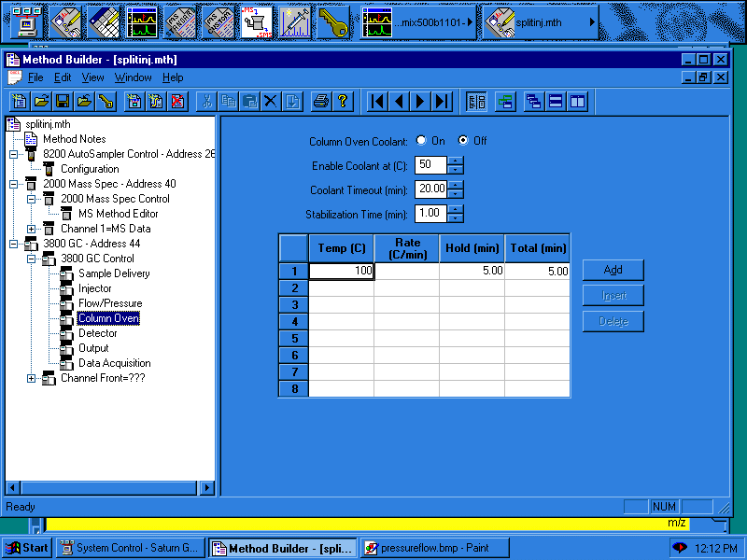Open the splitinj.mth method quick link dropdown
The image size is (747, 560).
[592, 22]
